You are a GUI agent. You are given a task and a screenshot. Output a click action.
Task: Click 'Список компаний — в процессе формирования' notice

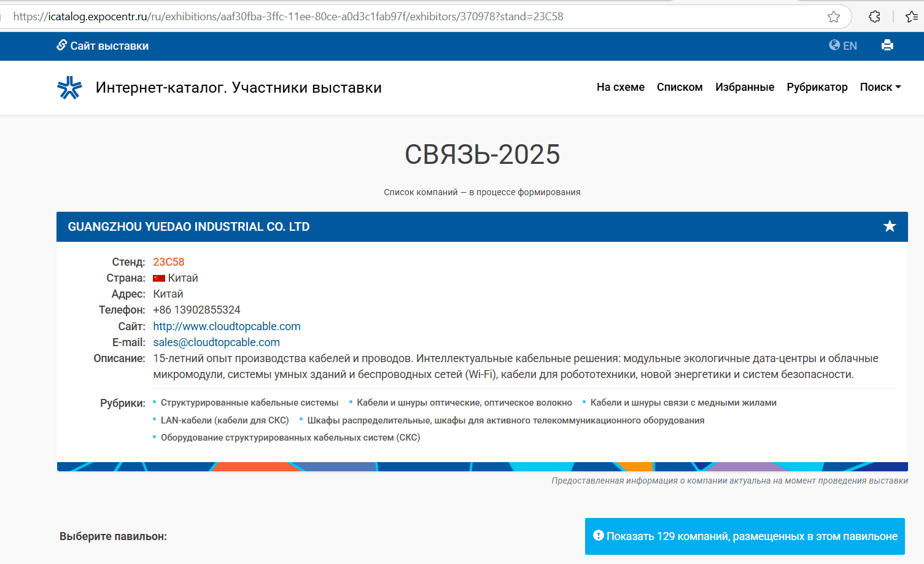pos(482,192)
